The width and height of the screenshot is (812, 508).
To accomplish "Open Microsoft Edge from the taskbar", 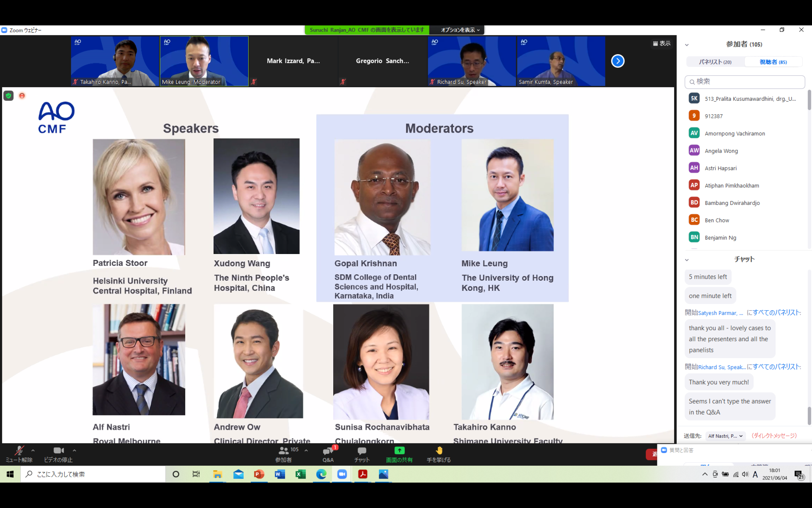I will pos(321,474).
